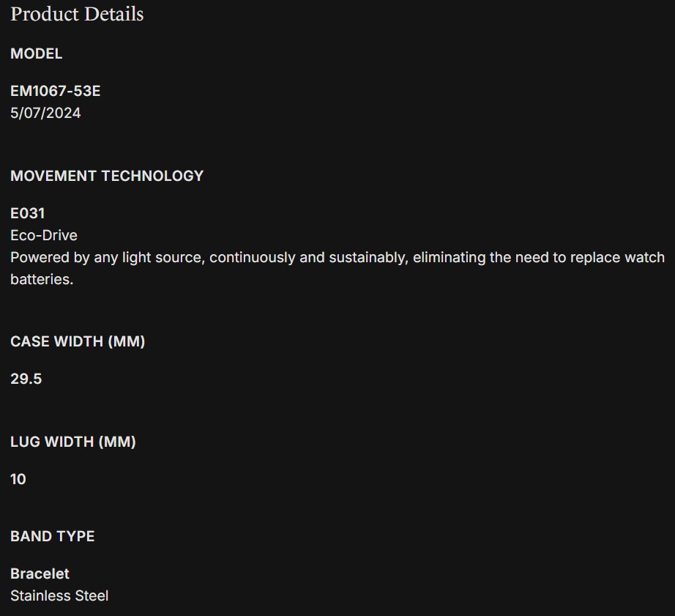Viewport: 675px width, 616px height.
Task: Select the MODEL section label
Action: (36, 53)
